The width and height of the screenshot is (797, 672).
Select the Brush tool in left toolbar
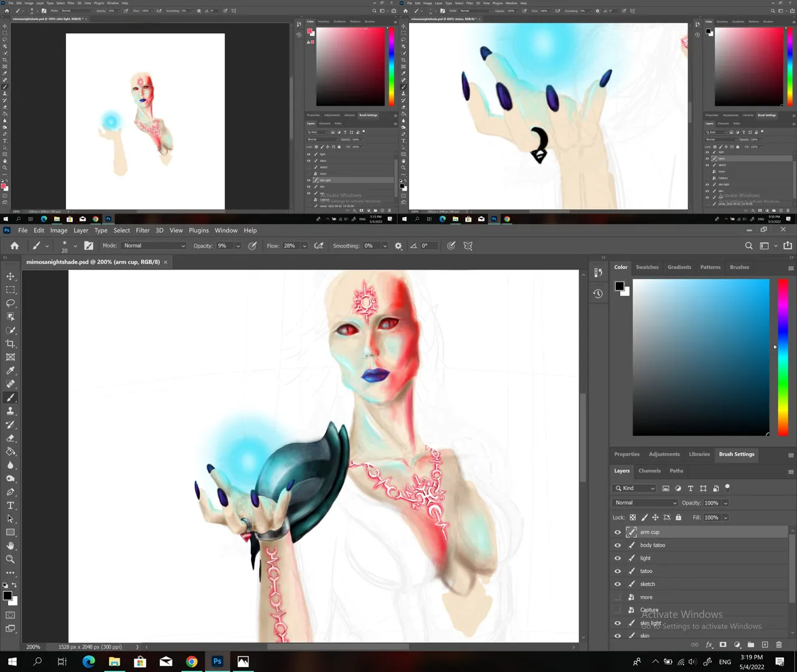click(x=11, y=398)
